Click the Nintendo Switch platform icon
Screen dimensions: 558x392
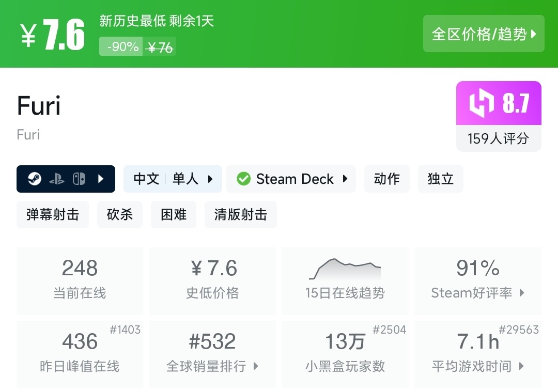point(79,179)
